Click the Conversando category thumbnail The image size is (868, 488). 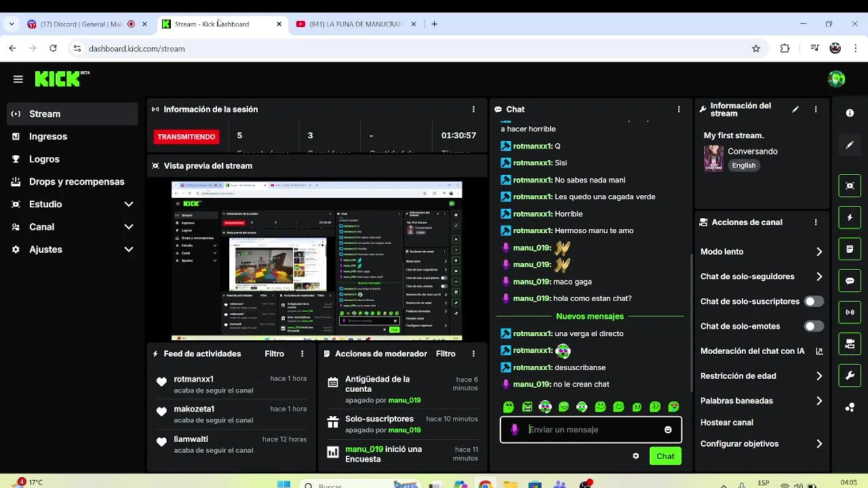(x=713, y=158)
